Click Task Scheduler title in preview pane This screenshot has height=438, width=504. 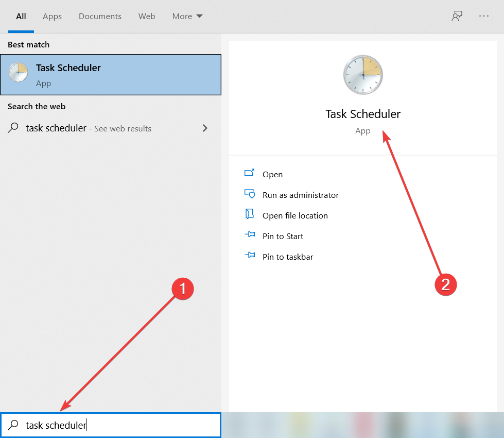point(363,114)
